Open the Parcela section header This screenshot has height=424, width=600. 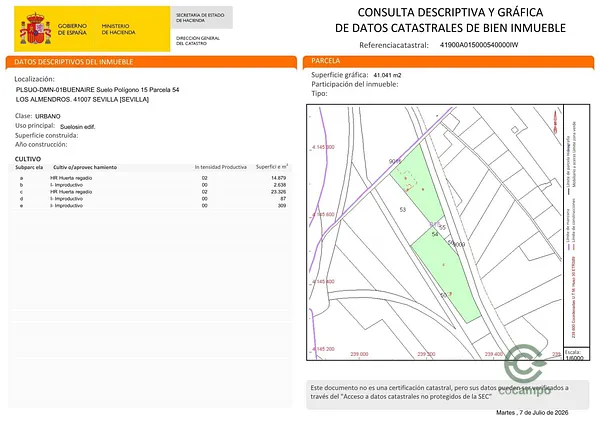pyautogui.click(x=448, y=62)
